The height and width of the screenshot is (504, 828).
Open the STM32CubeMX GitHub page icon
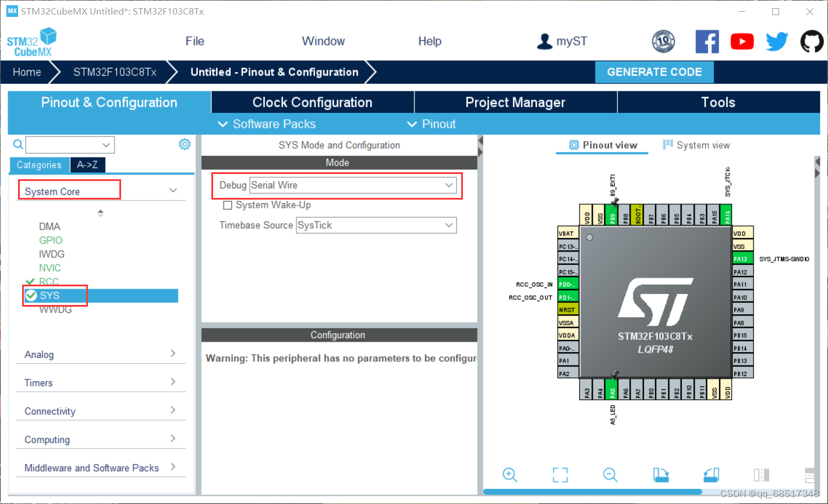tap(812, 41)
